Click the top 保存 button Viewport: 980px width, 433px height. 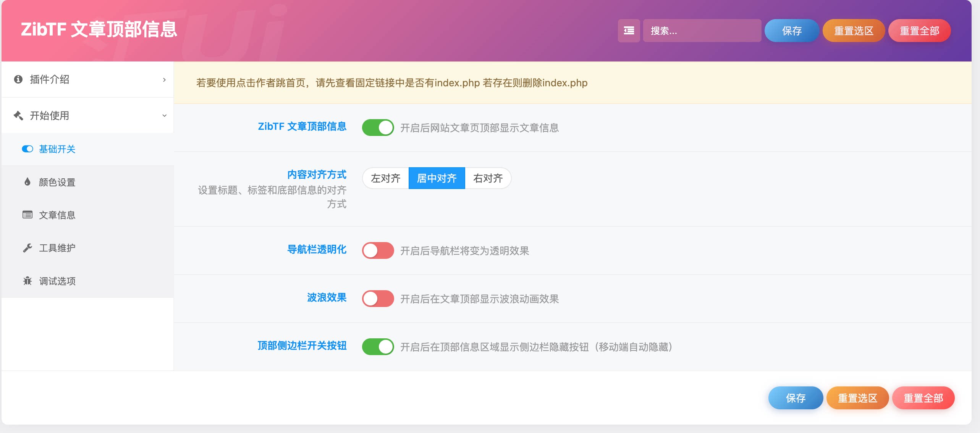(x=791, y=31)
